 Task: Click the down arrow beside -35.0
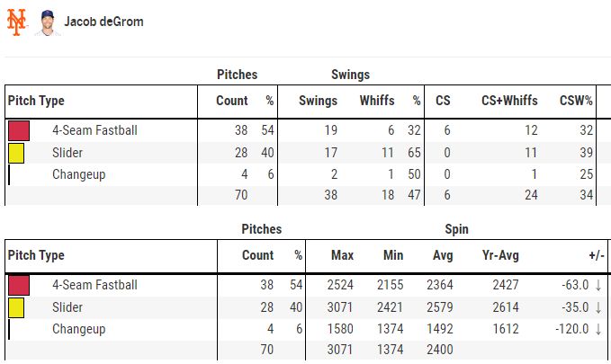598,307
